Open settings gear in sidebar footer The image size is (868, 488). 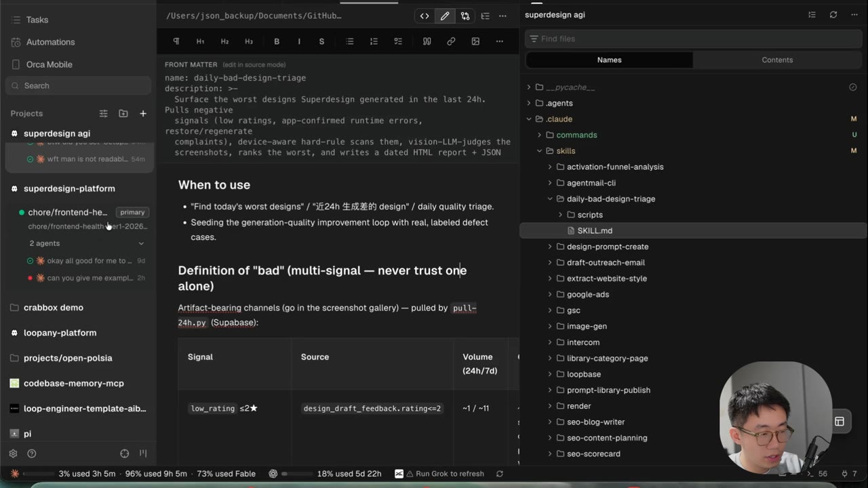[x=13, y=453]
